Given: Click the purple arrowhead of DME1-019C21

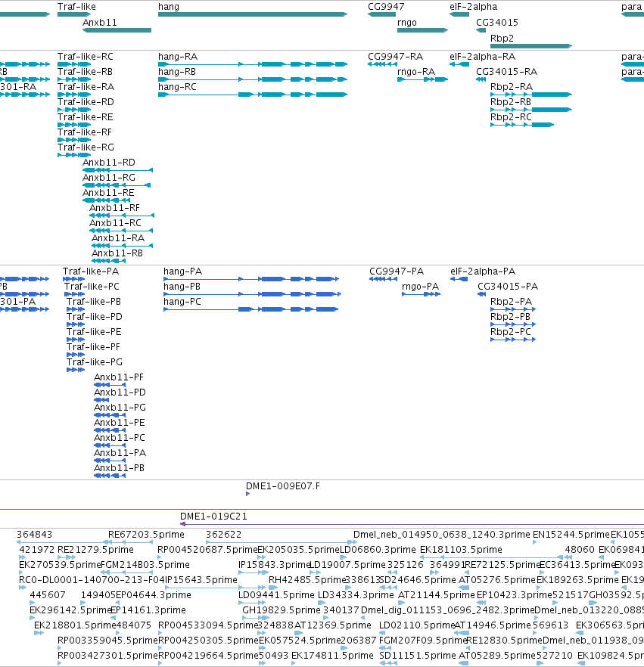Looking at the screenshot, I should tap(182, 524).
